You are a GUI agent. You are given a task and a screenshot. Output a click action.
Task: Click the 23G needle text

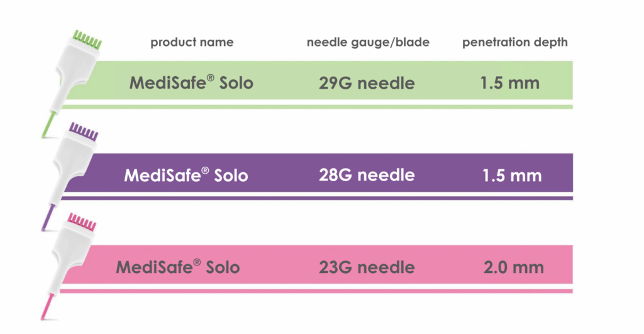point(367,266)
